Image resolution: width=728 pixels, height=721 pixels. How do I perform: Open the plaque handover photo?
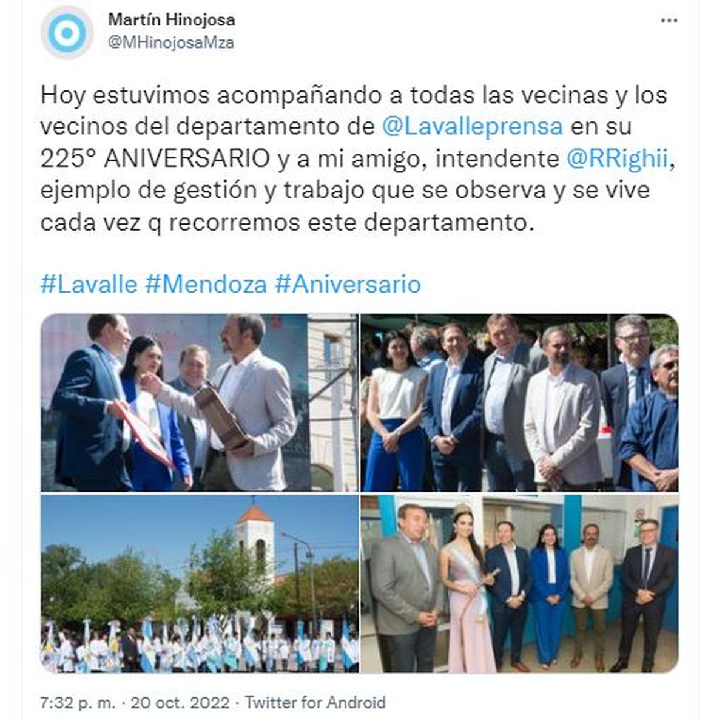[200, 402]
